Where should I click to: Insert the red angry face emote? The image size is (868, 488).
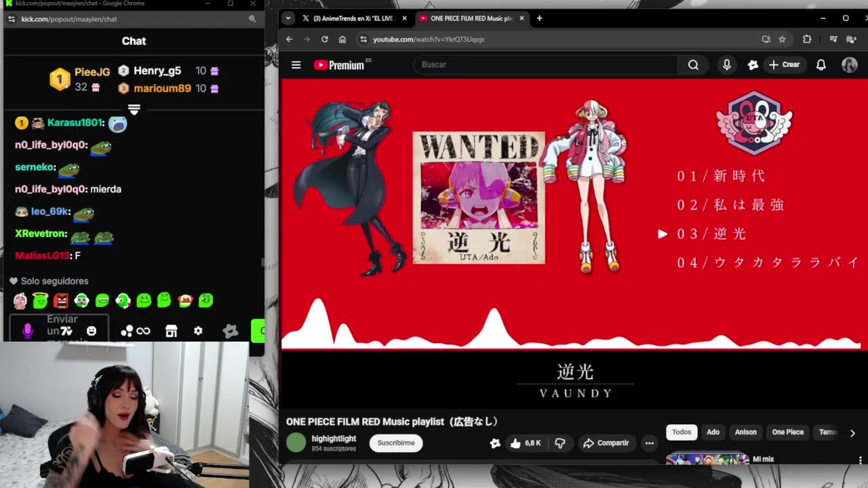61,300
